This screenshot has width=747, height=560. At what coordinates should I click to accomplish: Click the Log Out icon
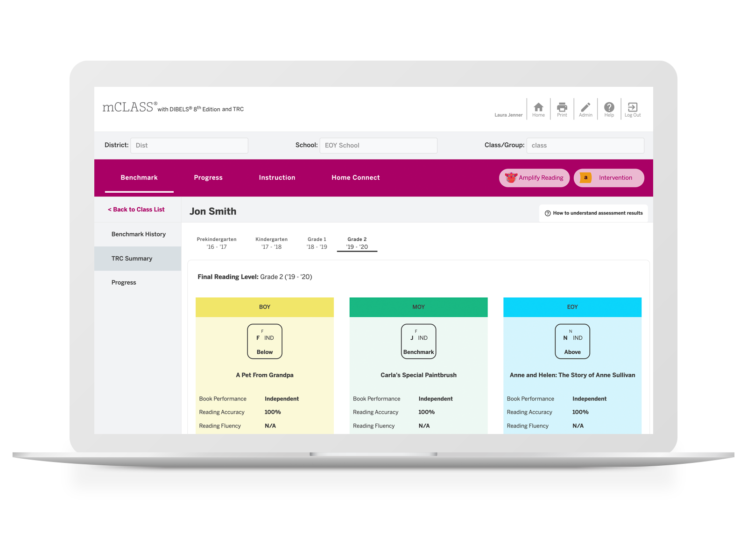pos(633,109)
